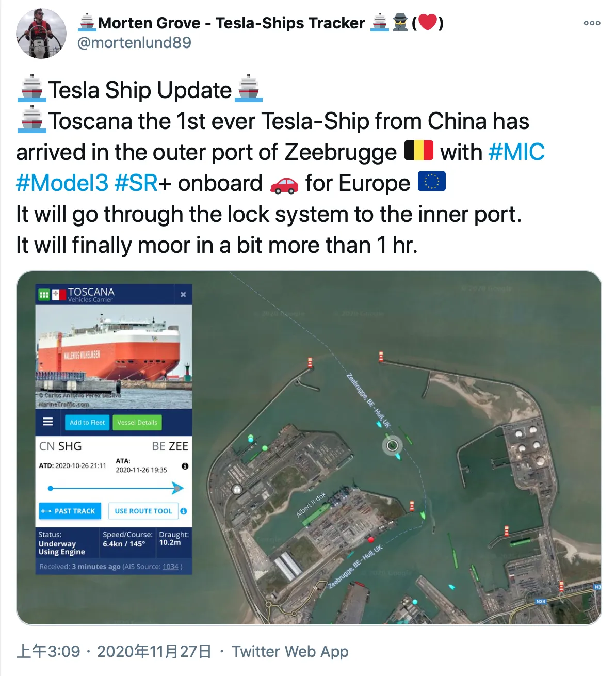The height and width of the screenshot is (676, 616).
Task: Open AIS source 1034 link
Action: click(170, 567)
